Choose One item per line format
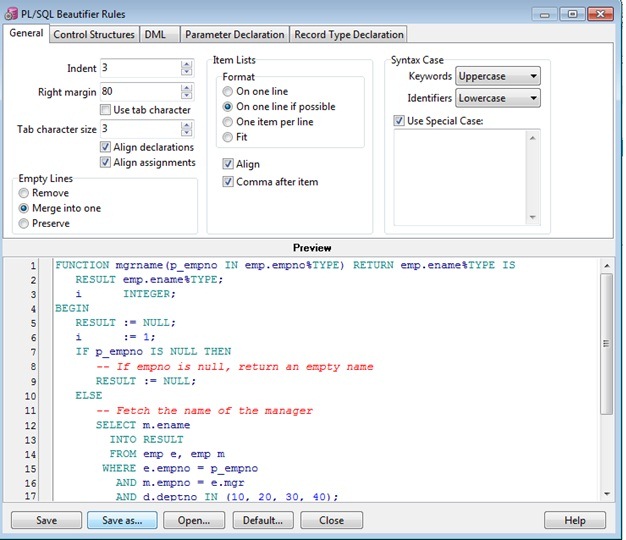The height and width of the screenshot is (540, 626). [228, 121]
